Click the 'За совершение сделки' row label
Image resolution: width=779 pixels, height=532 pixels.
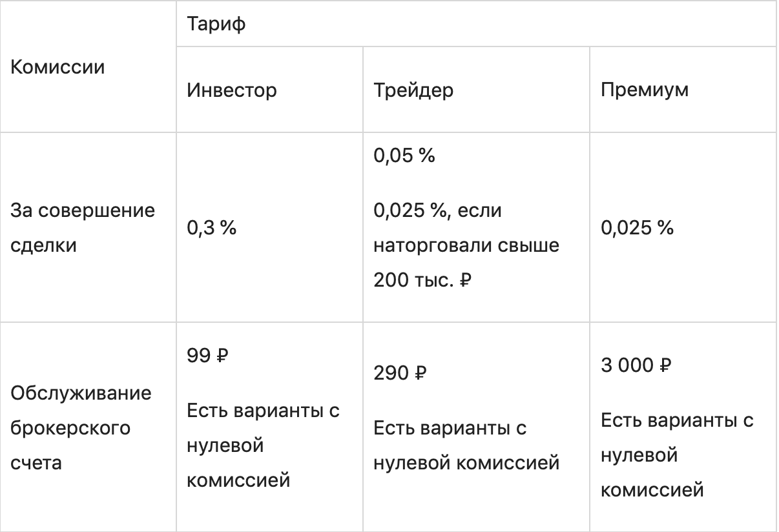83,229
